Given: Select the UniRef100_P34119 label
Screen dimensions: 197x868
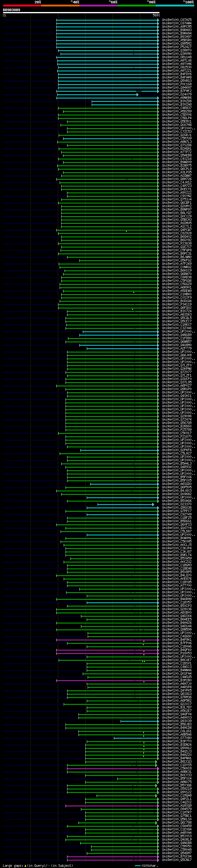Looking at the screenshot, I should (177, 304).
